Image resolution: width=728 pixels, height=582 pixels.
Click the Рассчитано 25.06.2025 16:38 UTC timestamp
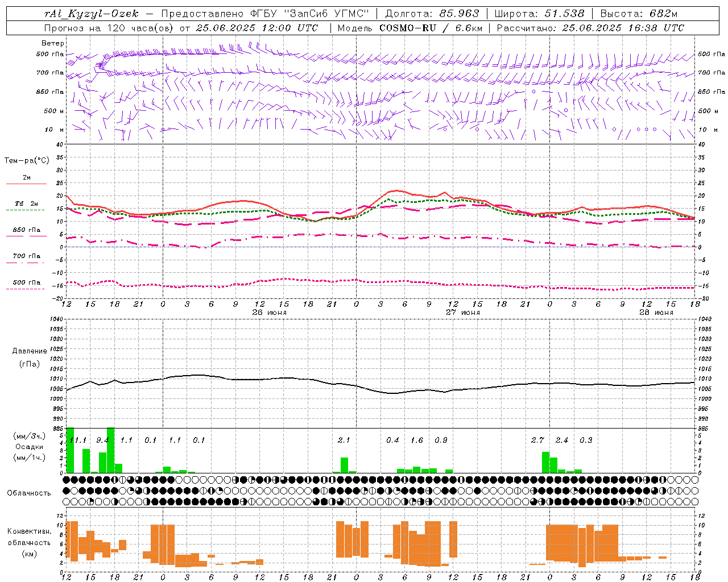coord(590,28)
